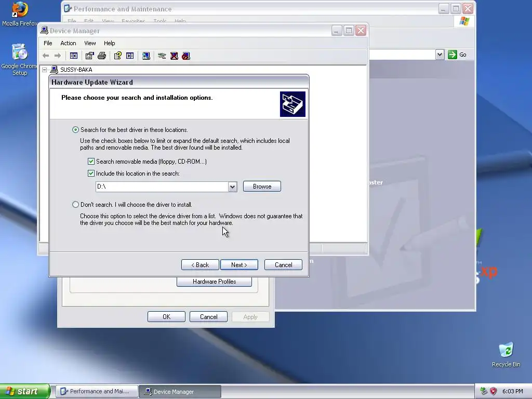Image resolution: width=532 pixels, height=399 pixels.
Task: Click the Back button in the wizard
Action: pos(200,264)
